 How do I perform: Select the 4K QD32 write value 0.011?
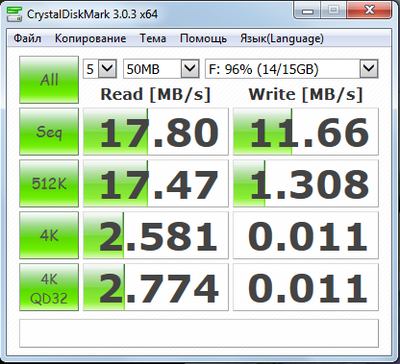point(306,287)
